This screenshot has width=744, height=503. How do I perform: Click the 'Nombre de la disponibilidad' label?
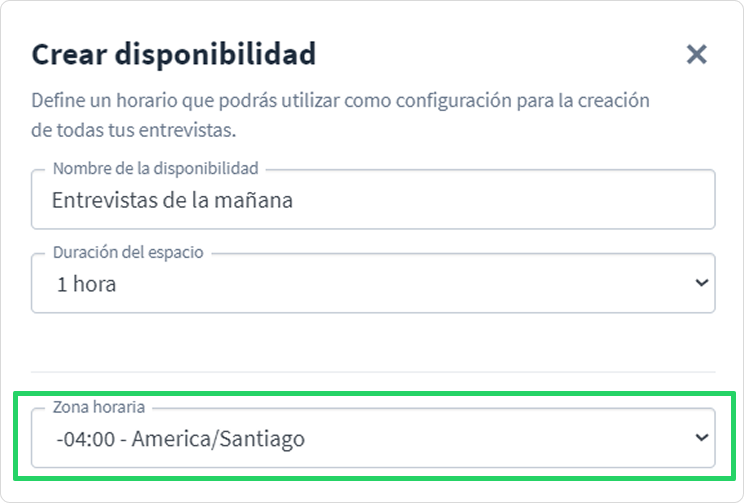click(156, 168)
